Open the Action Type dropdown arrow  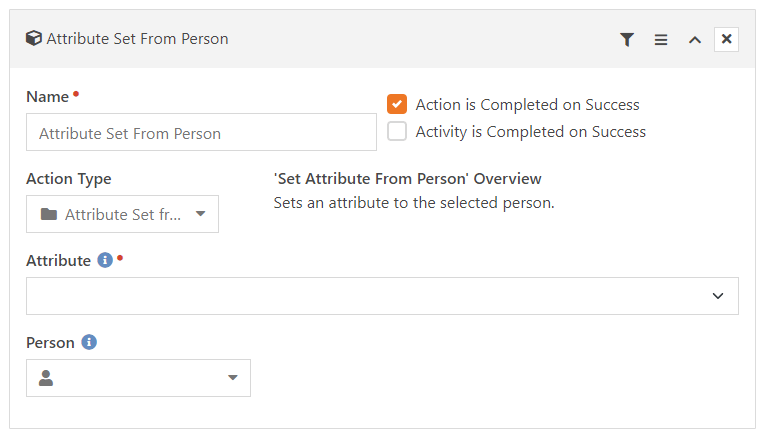pos(200,214)
